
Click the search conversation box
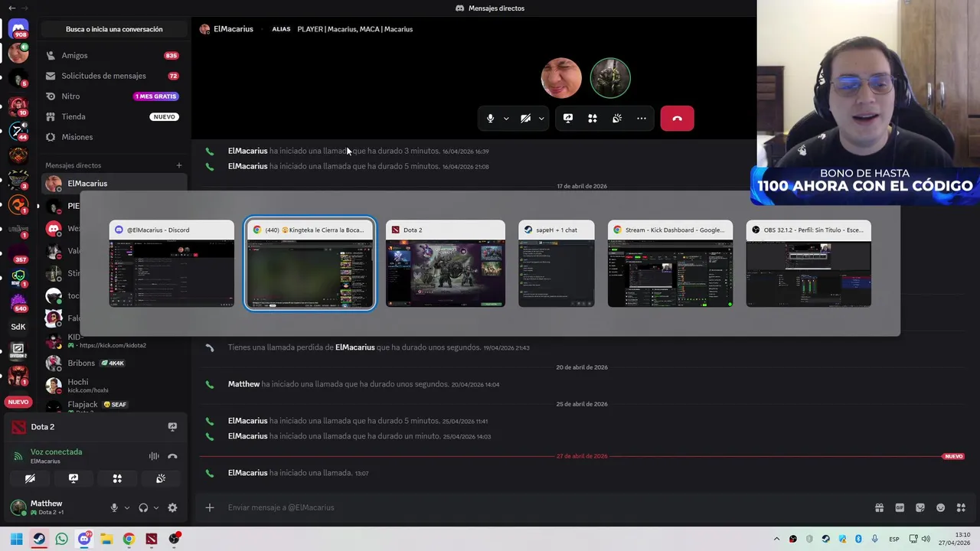coord(114,29)
